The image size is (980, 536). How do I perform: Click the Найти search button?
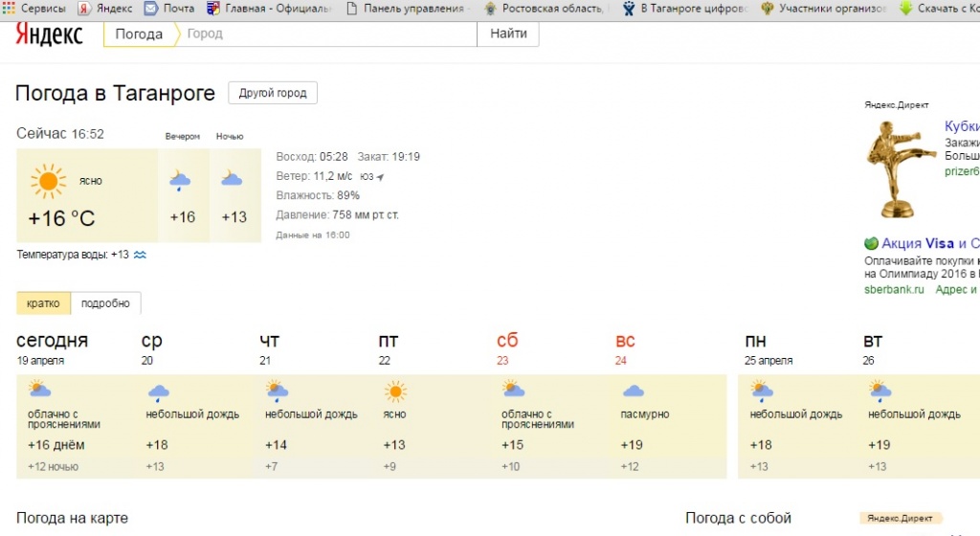click(508, 33)
